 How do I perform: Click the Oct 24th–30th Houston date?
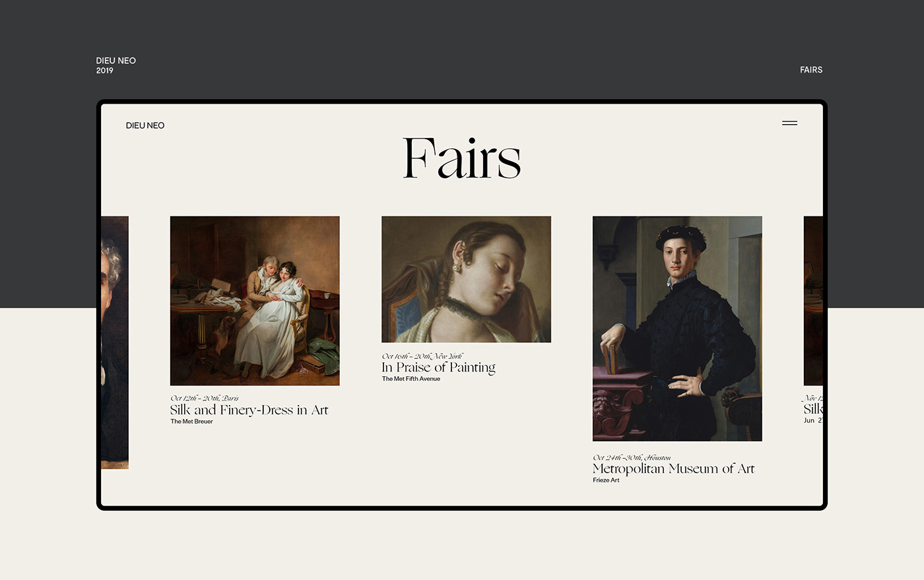[x=632, y=457]
